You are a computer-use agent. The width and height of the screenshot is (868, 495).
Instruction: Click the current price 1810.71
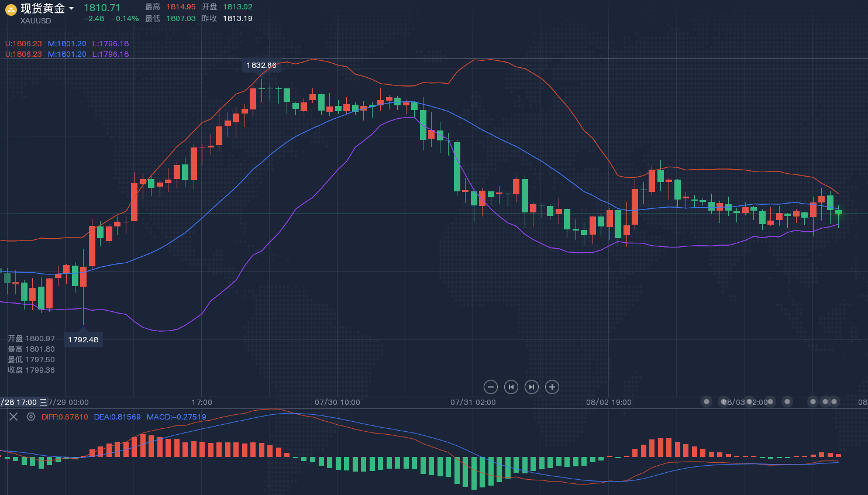coord(102,8)
